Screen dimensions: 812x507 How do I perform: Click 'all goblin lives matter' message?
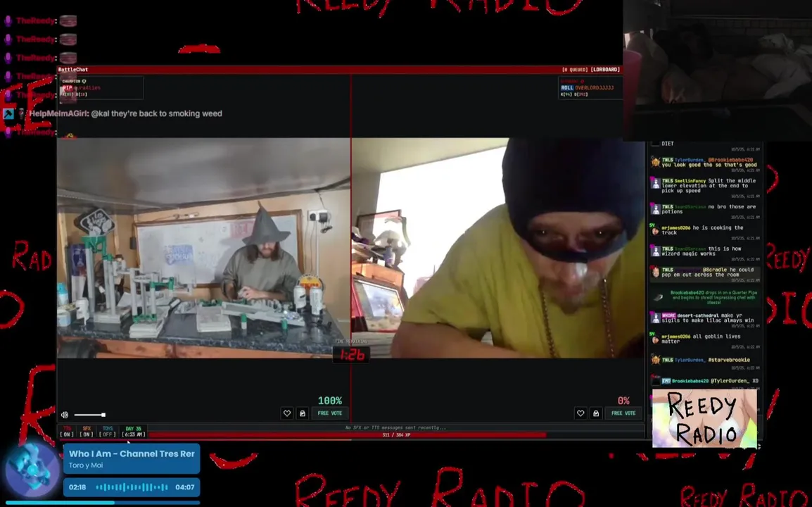coord(701,339)
